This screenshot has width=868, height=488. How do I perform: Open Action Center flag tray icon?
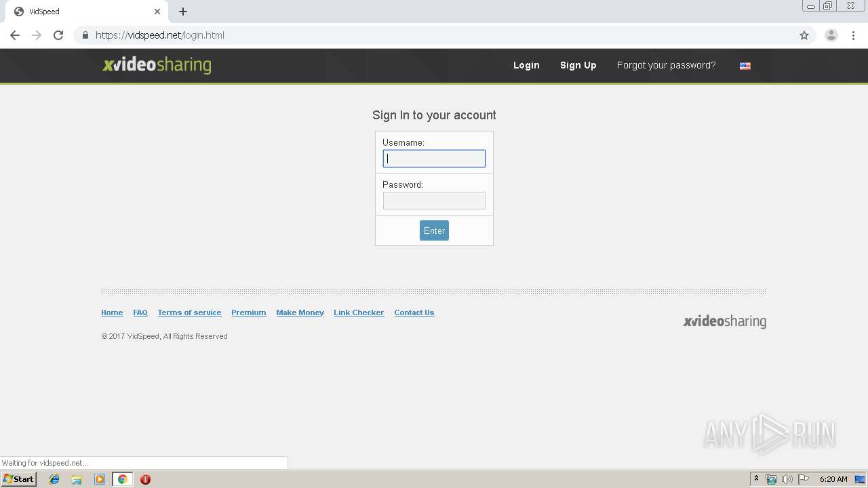[804, 479]
